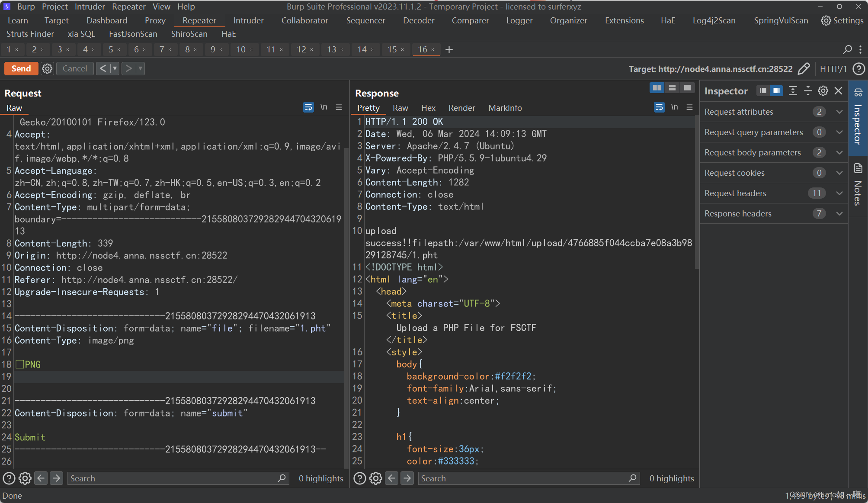
Task: Expand Request body parameters section
Action: [x=774, y=152]
